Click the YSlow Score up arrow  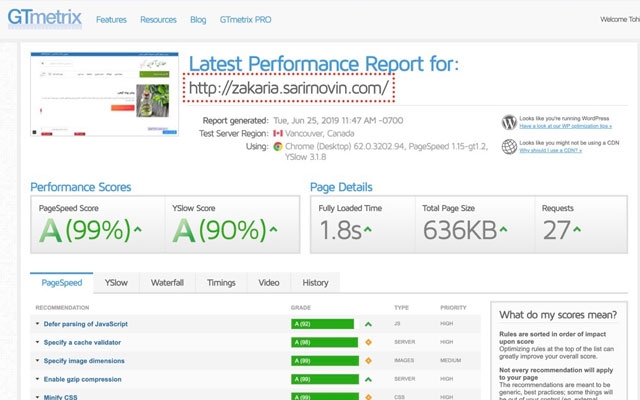273,229
